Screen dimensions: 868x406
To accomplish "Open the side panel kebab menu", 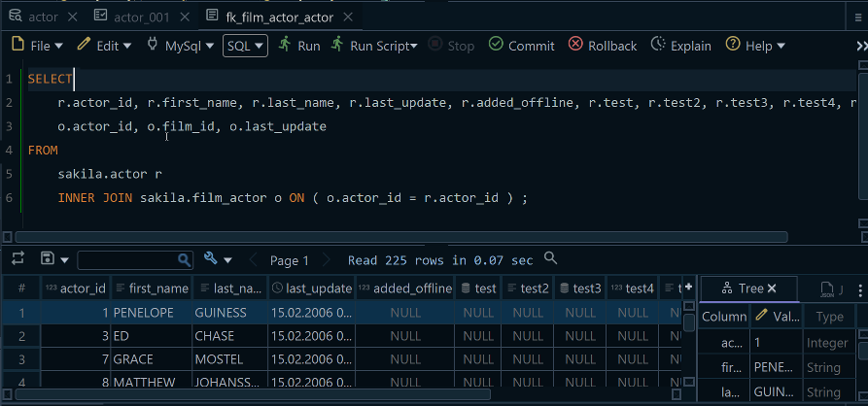I will [859, 289].
